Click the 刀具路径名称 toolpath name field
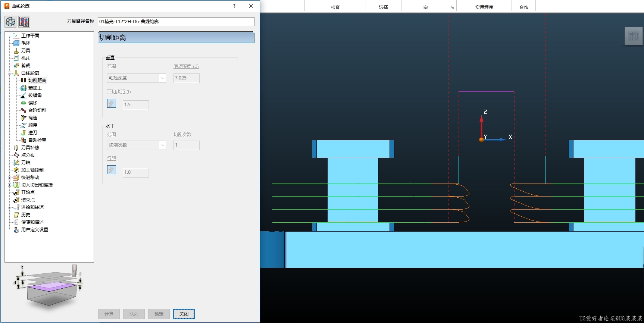This screenshot has height=323, width=644. [x=176, y=22]
